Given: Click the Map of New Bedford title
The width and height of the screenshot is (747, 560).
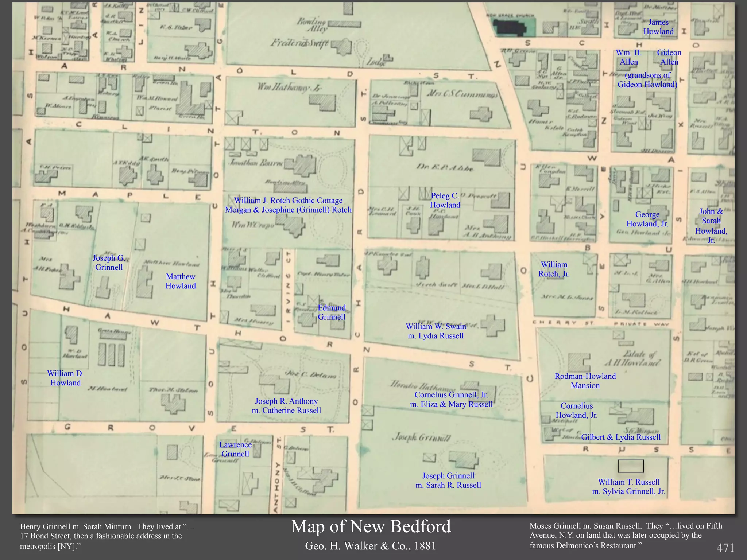Looking at the screenshot, I should pos(371,526).
